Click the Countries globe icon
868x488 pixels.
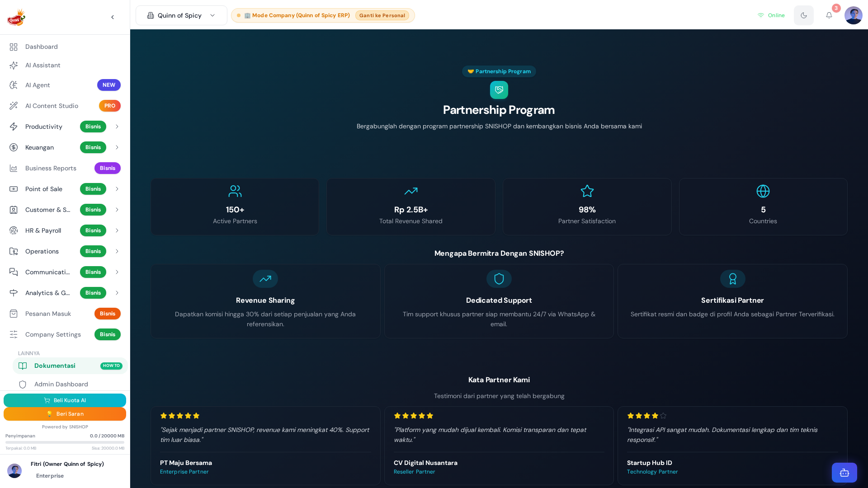pos(763,191)
